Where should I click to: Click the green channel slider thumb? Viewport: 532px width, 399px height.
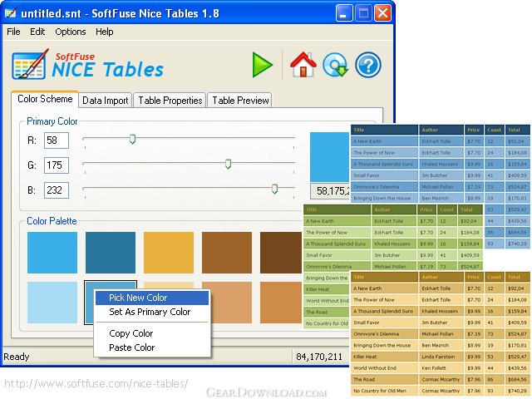click(x=229, y=164)
